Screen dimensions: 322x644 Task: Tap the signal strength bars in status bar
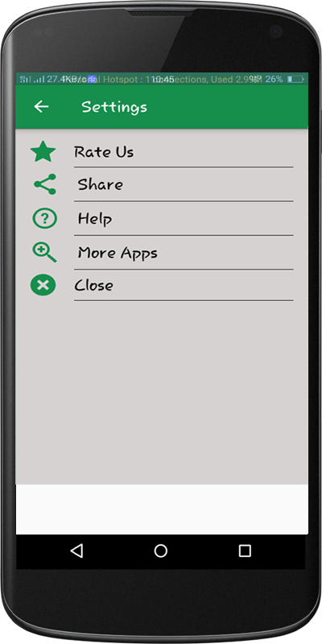tap(32, 79)
